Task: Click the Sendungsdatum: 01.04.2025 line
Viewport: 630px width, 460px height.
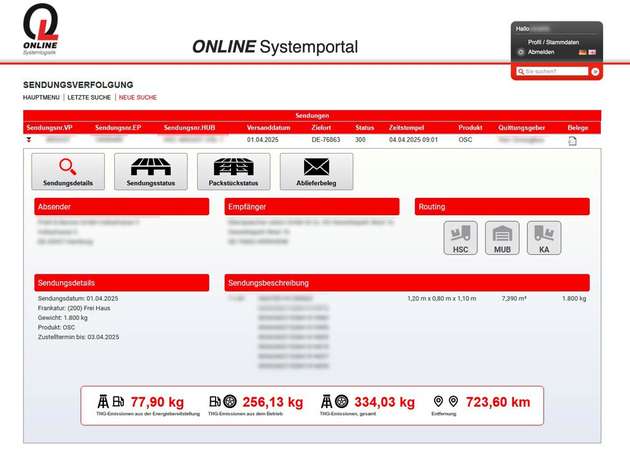Action: pos(78,298)
